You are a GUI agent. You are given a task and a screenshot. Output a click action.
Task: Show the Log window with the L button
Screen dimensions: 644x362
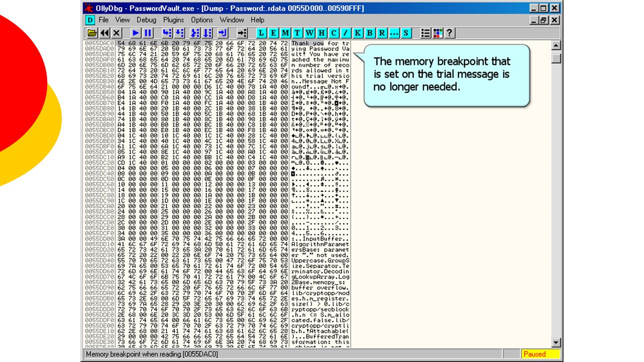click(261, 33)
